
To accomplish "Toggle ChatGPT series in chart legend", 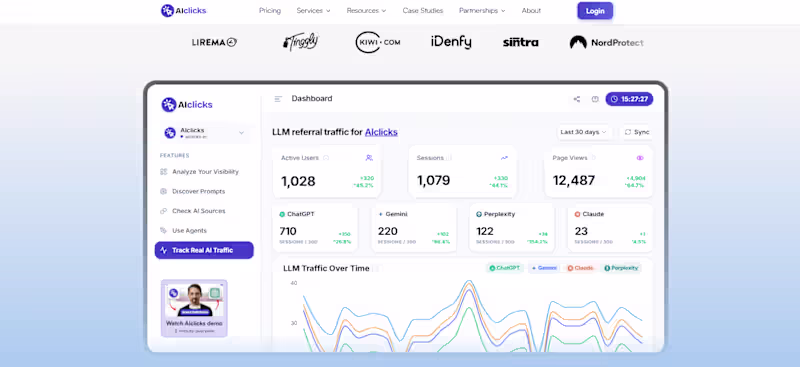I will pyautogui.click(x=504, y=268).
